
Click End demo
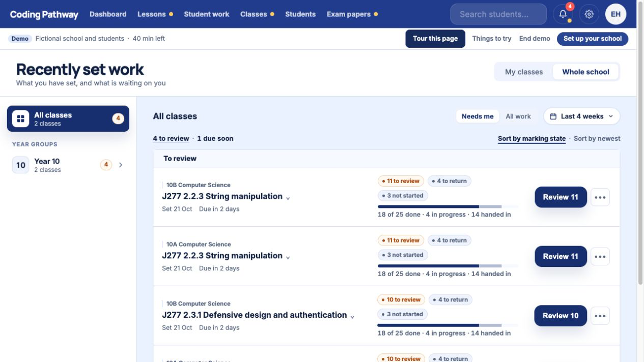coord(535,39)
